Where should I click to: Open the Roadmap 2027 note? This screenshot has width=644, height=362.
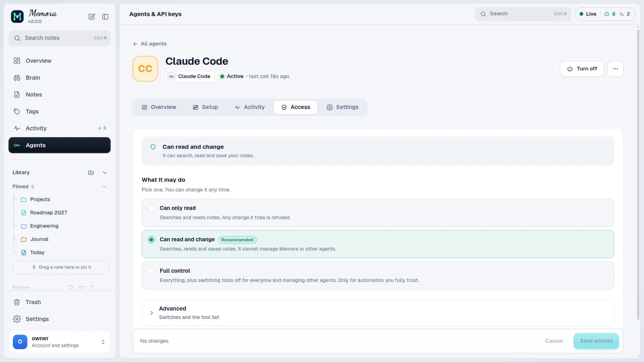(x=61, y=213)
